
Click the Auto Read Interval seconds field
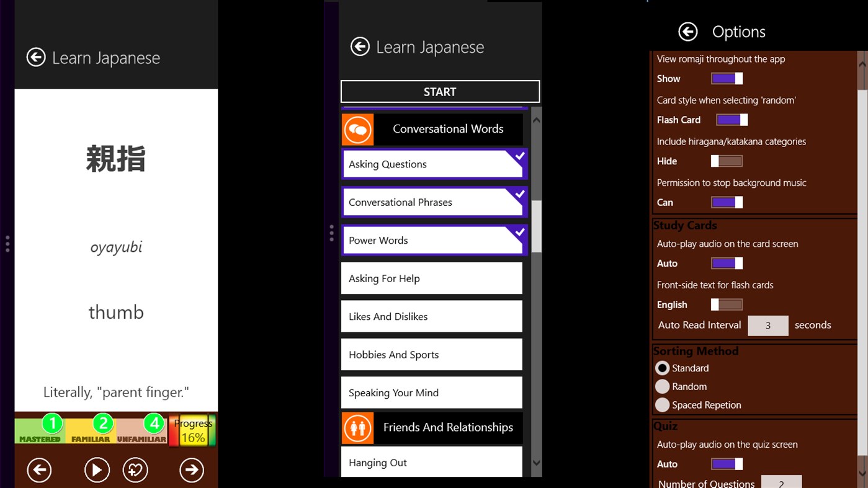coord(768,325)
